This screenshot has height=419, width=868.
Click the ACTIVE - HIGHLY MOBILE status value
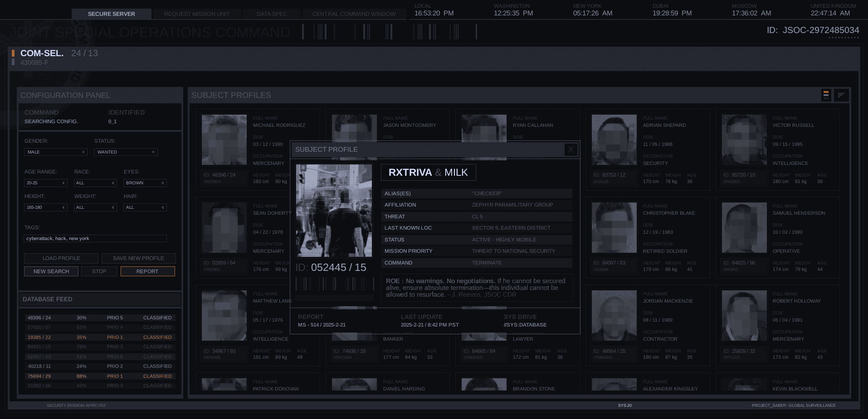click(x=504, y=240)
